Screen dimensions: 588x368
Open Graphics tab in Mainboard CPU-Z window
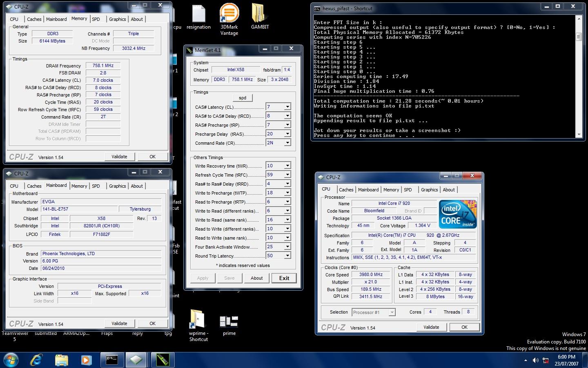[x=117, y=186]
